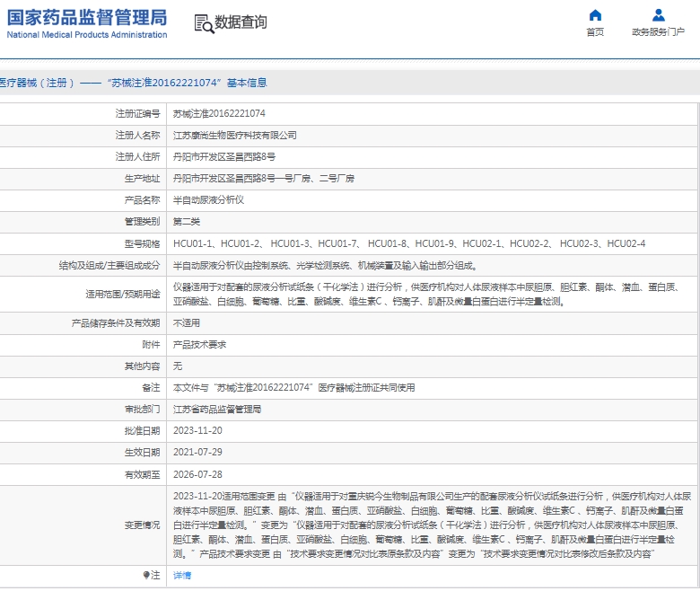Click the 产品名称 row label
Viewport: 700px width, 591px height.
[x=142, y=199]
